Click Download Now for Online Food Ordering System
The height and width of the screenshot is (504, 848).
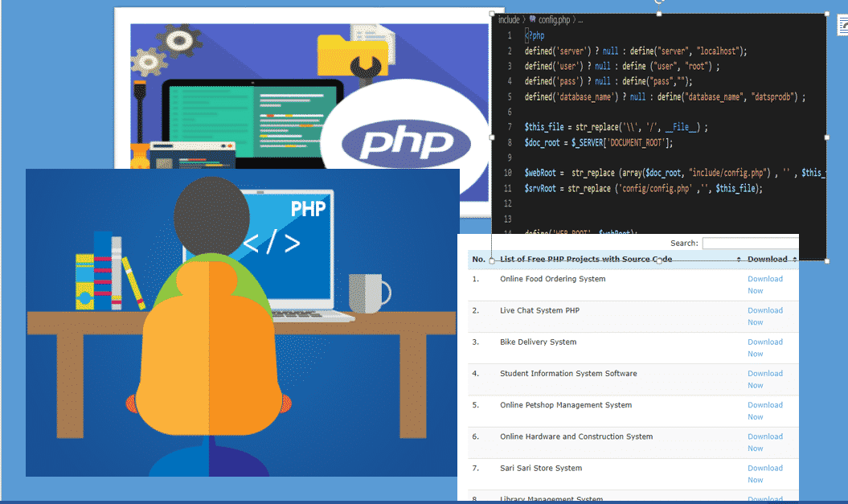tap(764, 285)
